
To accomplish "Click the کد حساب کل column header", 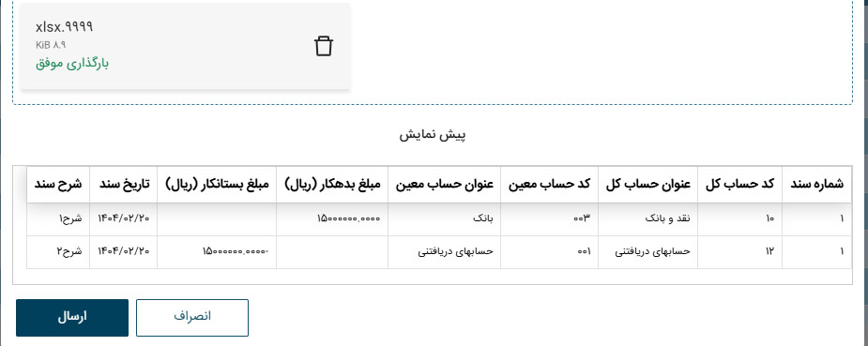I will coord(739,185).
